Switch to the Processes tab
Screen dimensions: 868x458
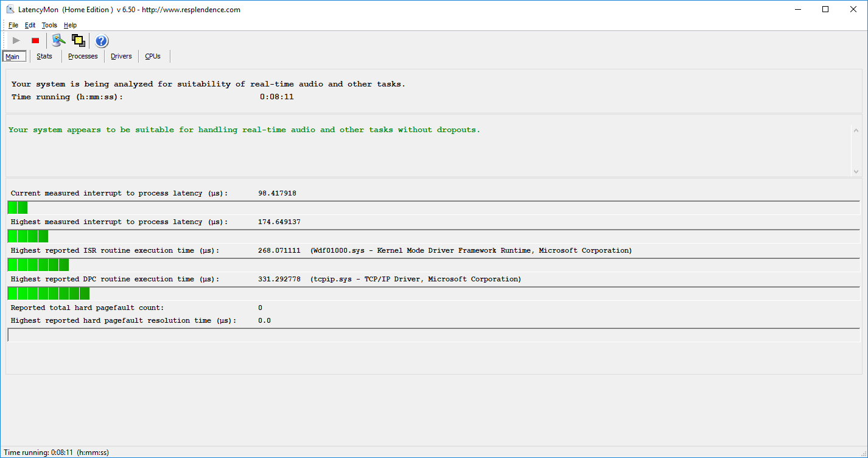[x=83, y=56]
